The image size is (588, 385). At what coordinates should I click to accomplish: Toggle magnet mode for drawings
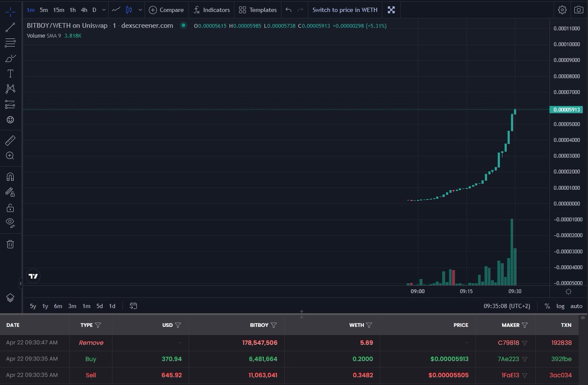click(x=10, y=177)
